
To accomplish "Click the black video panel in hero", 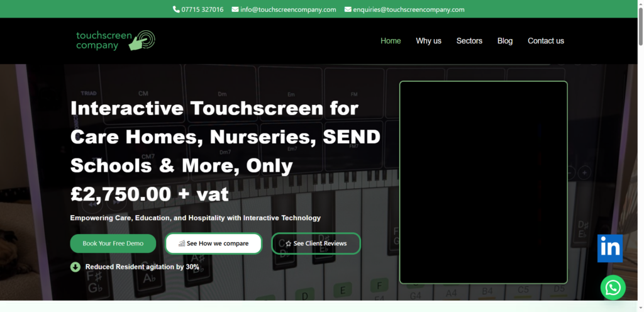I will coord(483,182).
